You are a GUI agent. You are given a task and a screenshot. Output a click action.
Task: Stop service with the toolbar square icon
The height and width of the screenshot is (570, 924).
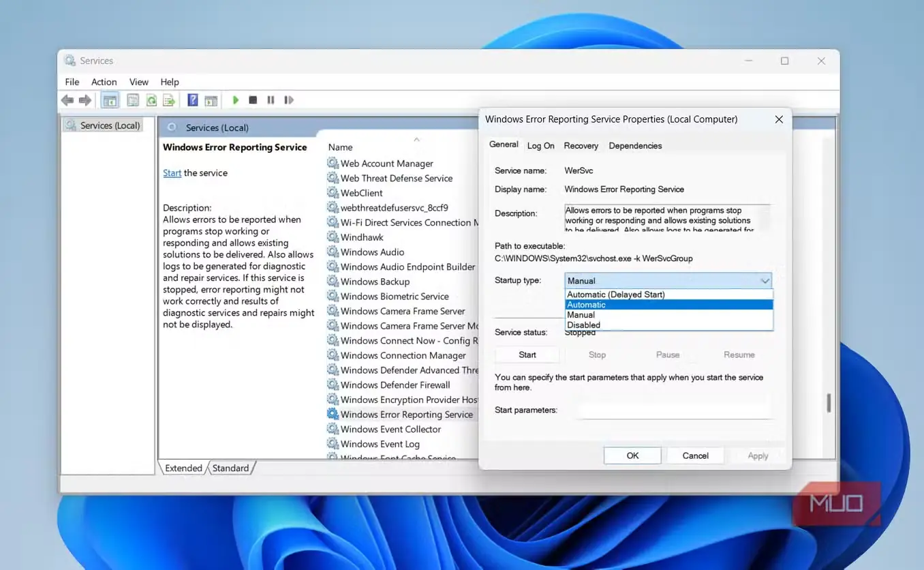click(x=253, y=100)
